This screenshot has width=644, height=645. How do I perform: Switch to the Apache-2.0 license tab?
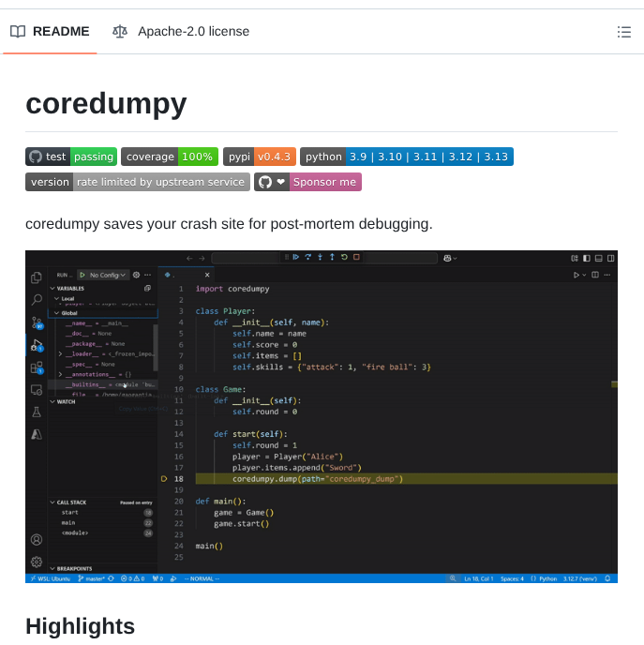181,32
